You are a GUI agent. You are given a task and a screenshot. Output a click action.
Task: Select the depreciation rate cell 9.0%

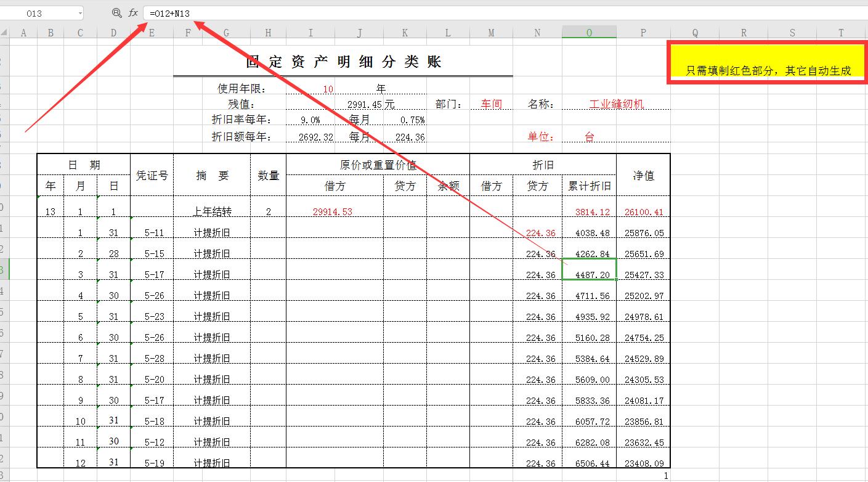[x=311, y=120]
